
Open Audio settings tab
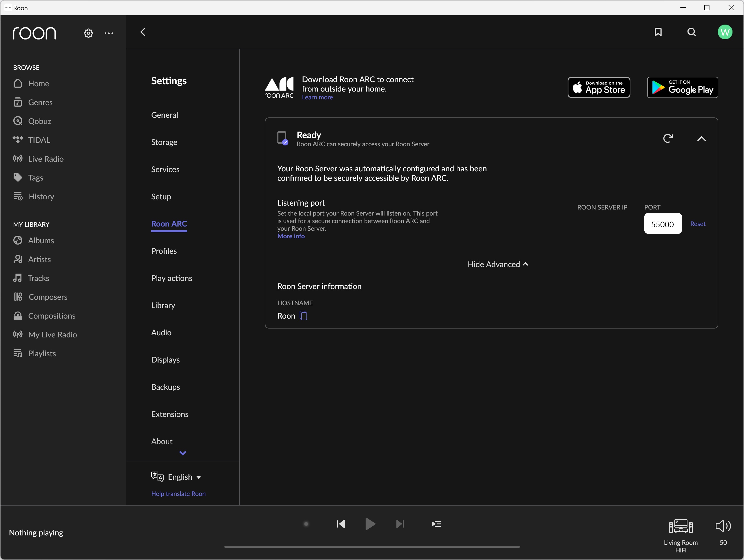pos(161,333)
